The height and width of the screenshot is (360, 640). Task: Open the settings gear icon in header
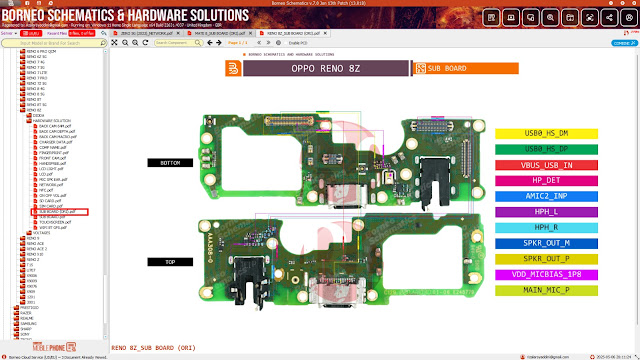[629, 18]
